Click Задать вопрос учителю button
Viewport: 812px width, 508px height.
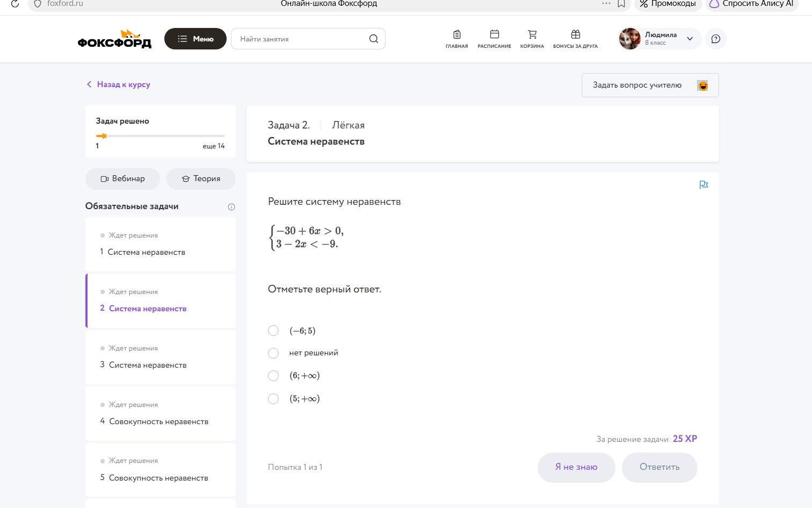650,85
